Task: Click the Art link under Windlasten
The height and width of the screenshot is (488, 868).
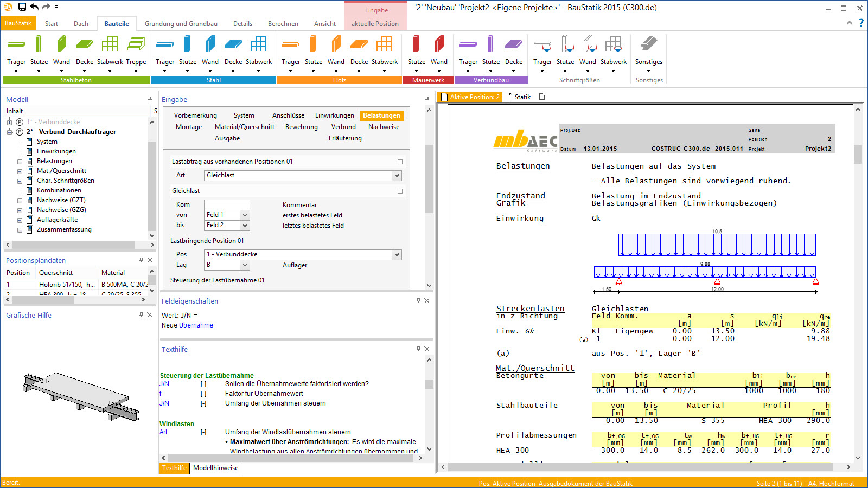Action: pos(163,432)
